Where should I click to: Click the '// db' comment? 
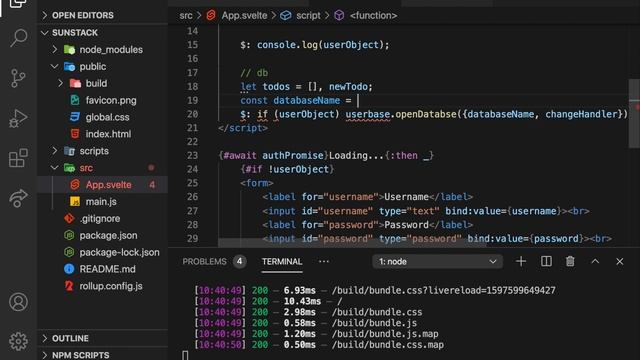point(254,73)
